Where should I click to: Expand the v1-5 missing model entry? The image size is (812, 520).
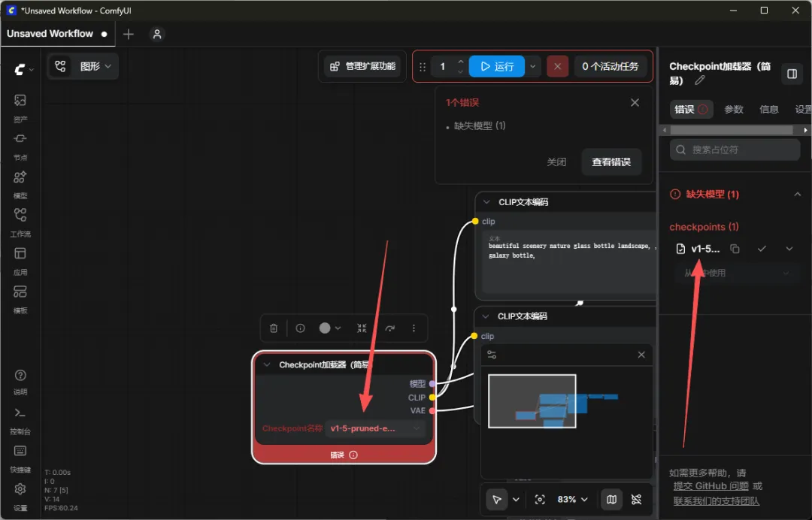tap(789, 249)
